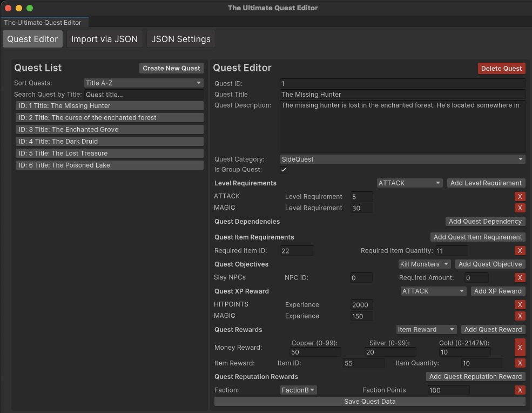Open the JSON Settings tab

(181, 39)
